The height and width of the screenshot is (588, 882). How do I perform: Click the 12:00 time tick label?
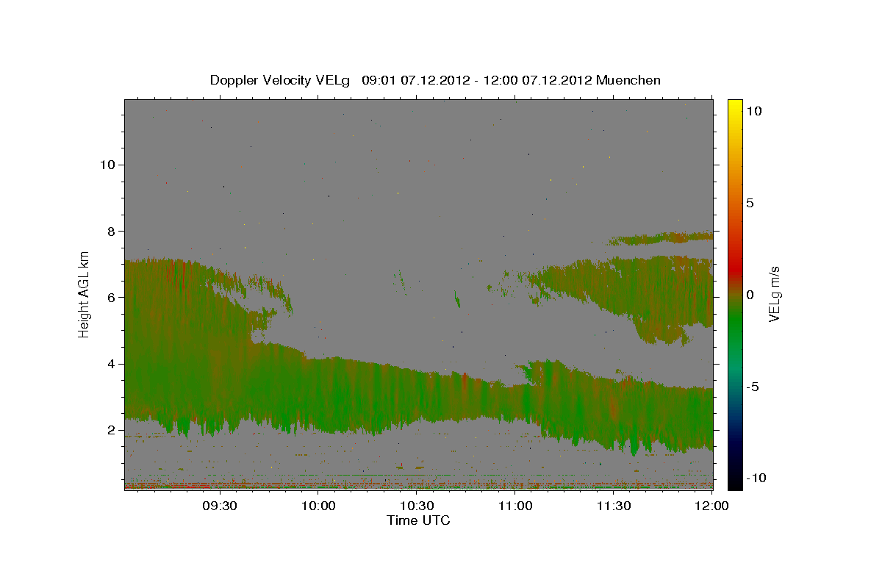pos(711,506)
